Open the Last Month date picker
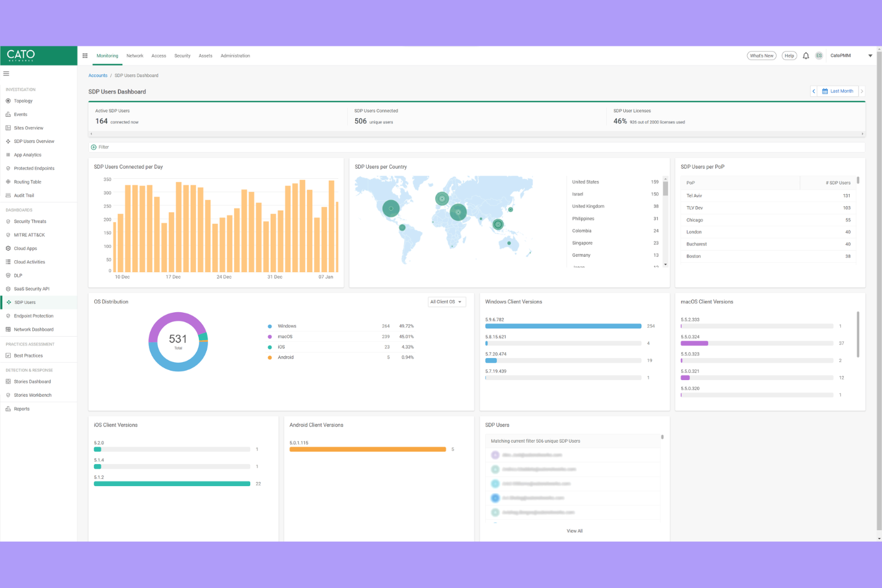This screenshot has width=882, height=588. point(838,91)
